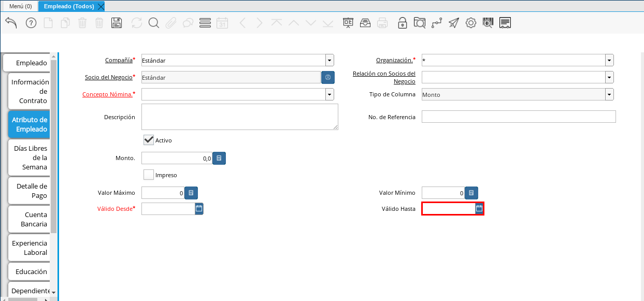Viewport: 644px width, 301px height.
Task: Jump to first record icon
Action: click(x=277, y=23)
